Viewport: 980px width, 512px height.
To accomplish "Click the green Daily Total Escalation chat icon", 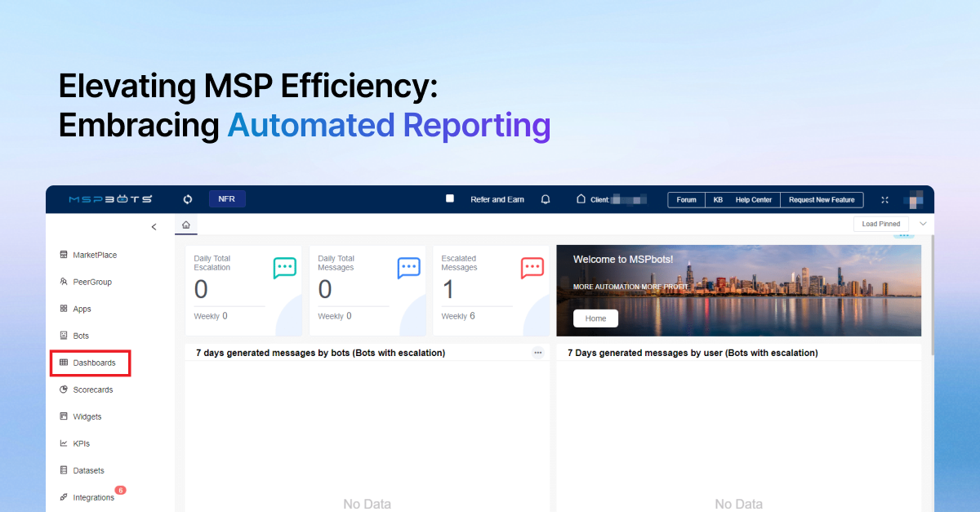I will (x=284, y=268).
